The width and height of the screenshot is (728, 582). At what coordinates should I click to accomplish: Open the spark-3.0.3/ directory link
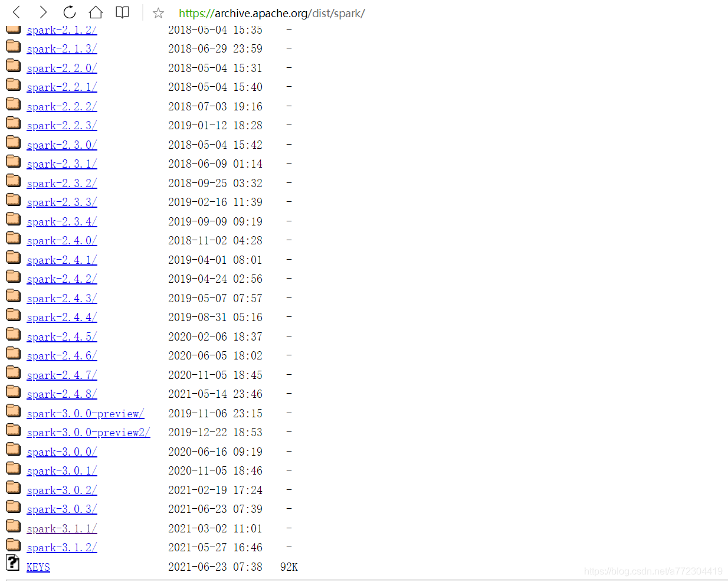tap(62, 509)
